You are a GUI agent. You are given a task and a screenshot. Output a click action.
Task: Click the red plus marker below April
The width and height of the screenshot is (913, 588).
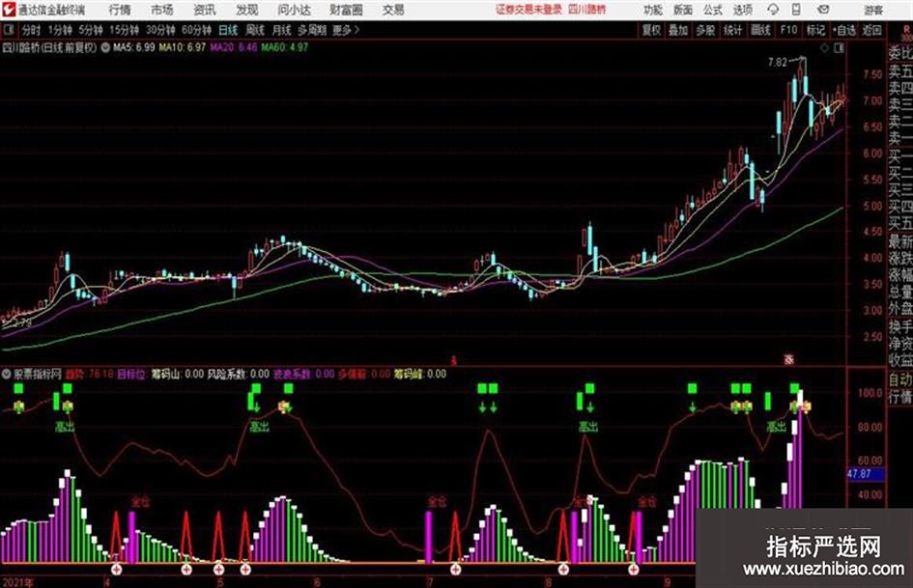click(117, 569)
